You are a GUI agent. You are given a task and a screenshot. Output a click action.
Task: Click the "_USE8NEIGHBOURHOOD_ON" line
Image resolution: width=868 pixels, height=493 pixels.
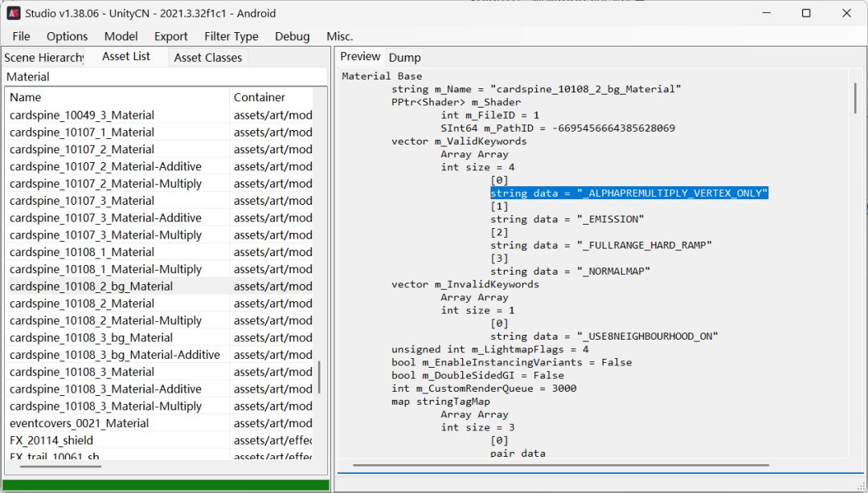(604, 336)
